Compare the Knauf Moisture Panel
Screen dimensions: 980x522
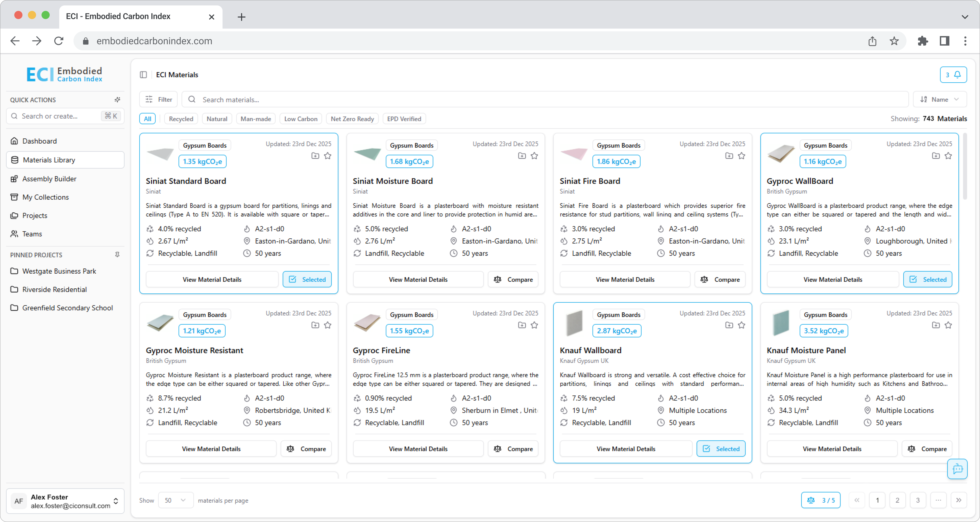pyautogui.click(x=927, y=448)
